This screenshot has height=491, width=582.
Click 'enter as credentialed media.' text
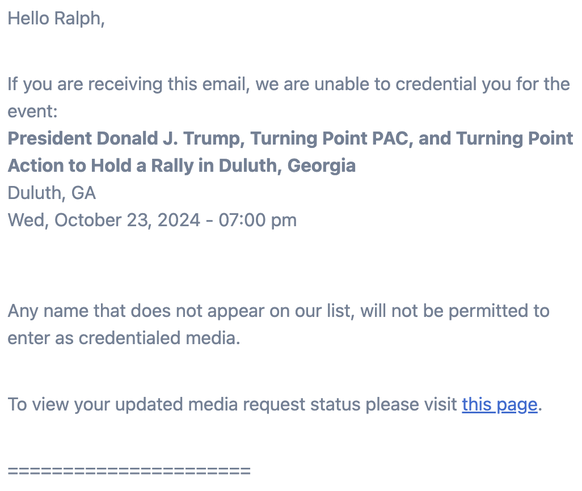(x=124, y=338)
